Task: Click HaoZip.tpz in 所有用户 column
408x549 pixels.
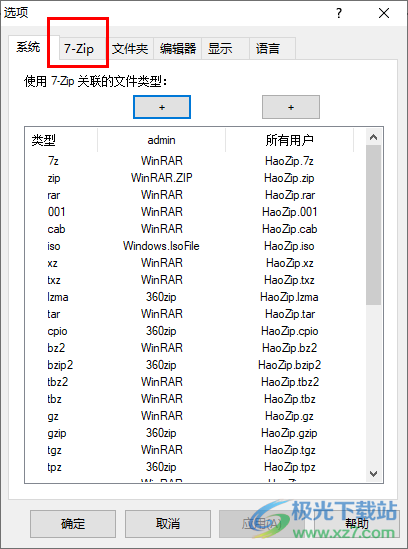Action: click(290, 467)
